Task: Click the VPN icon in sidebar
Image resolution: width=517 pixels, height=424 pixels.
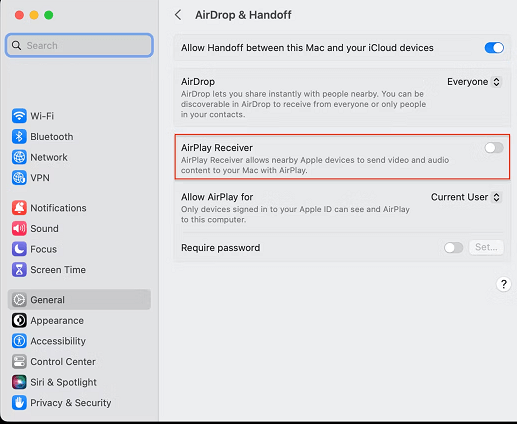Action: (19, 178)
